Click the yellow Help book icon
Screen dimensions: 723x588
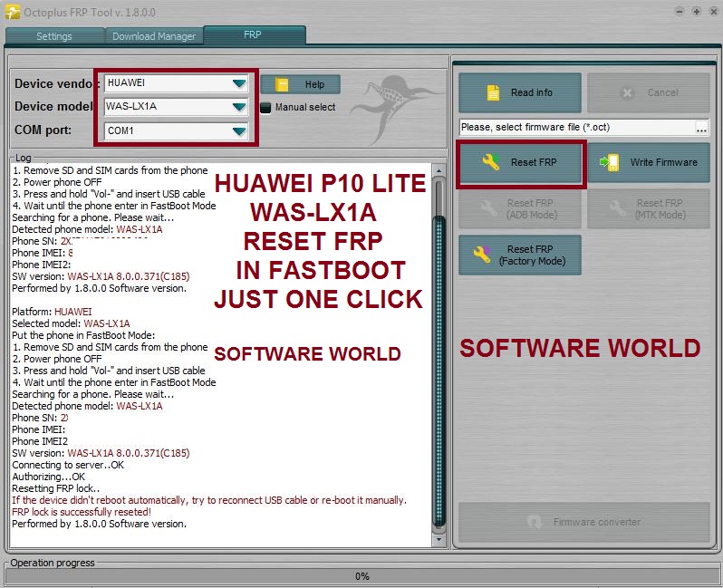(x=282, y=84)
